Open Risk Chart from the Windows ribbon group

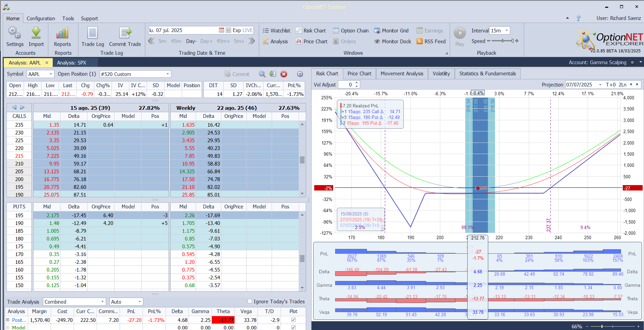click(x=311, y=30)
